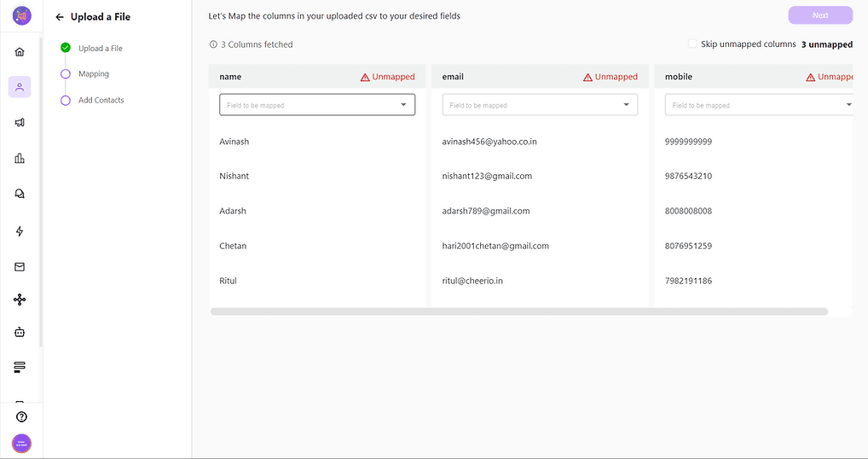This screenshot has width=868, height=459.
Task: Click mobile number 9876543210
Action: pos(689,176)
